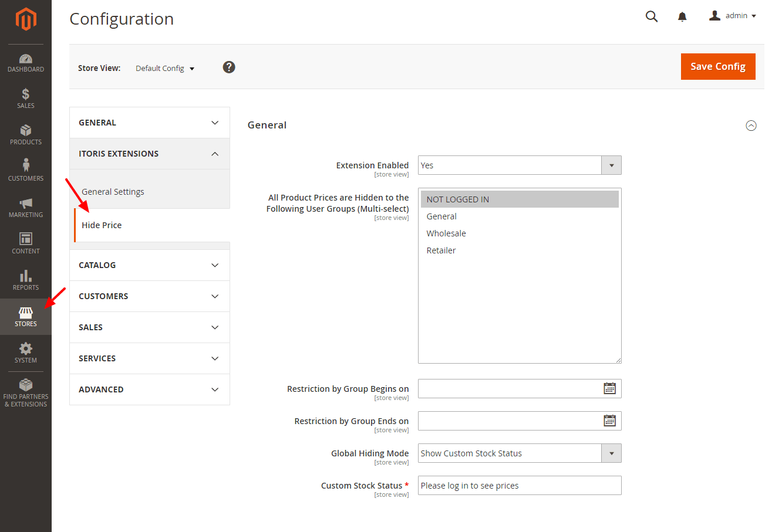Open calendar for Restriction Begins on
Image resolution: width=782 pixels, height=532 pixels.
609,388
